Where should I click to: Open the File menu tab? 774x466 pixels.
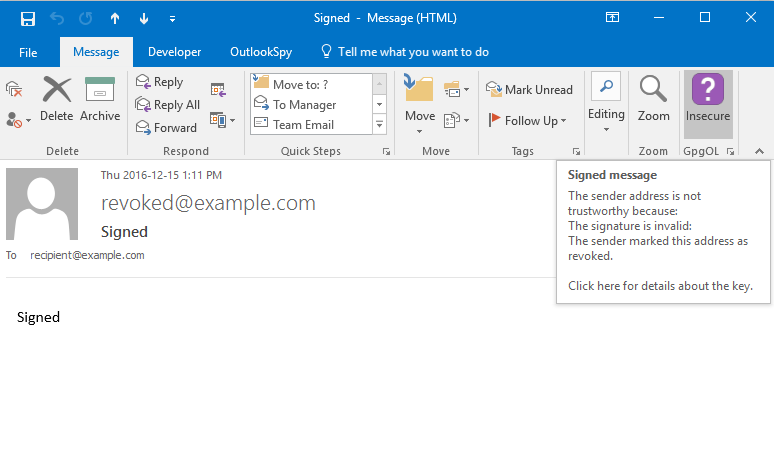[28, 52]
